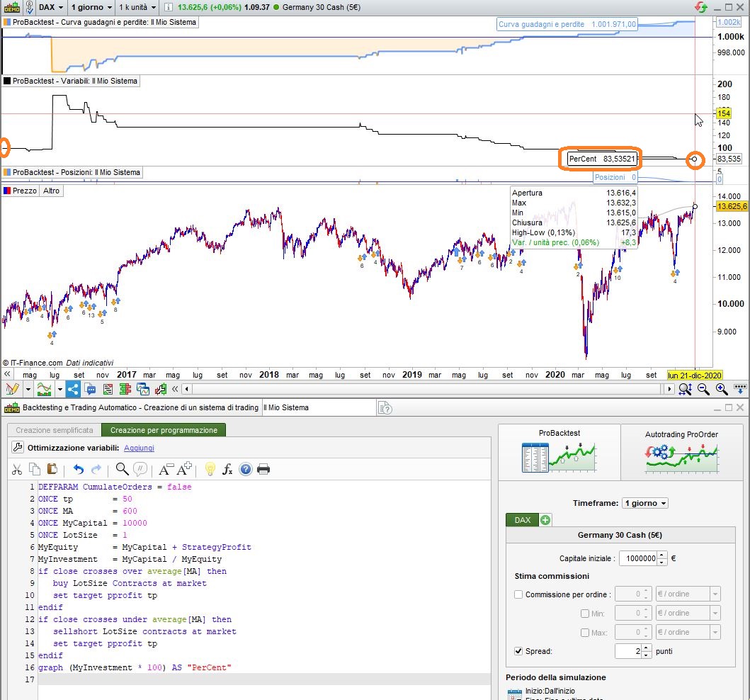Image resolution: width=750 pixels, height=700 pixels.
Task: Click the light bulb hint icon
Action: (210, 469)
